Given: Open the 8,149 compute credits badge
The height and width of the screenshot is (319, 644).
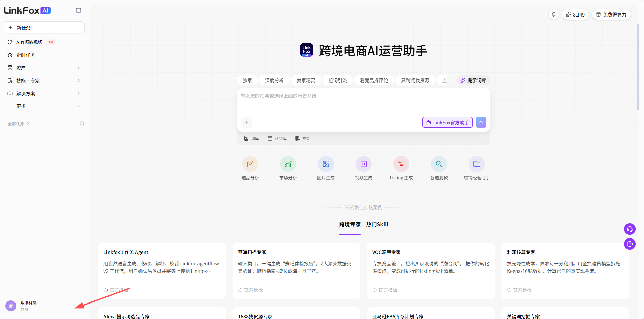Looking at the screenshot, I should (x=575, y=14).
